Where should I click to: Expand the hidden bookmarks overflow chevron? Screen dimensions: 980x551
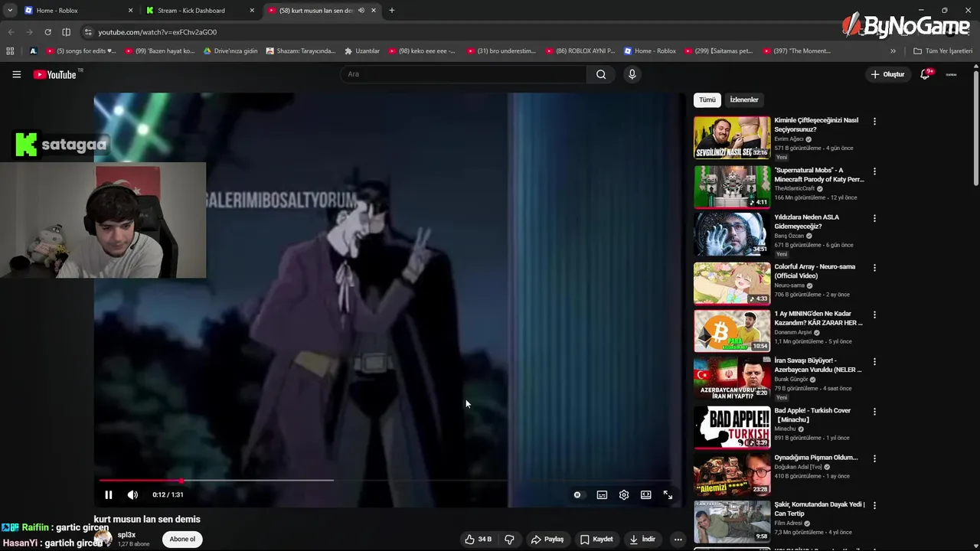(893, 51)
